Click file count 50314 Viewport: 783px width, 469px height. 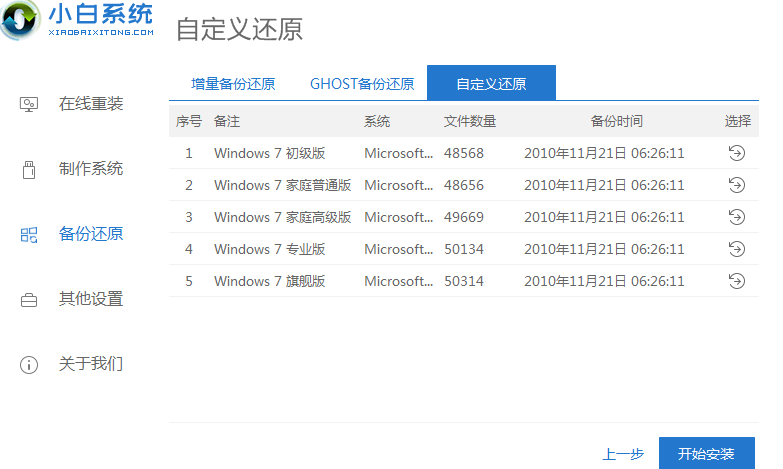(464, 281)
